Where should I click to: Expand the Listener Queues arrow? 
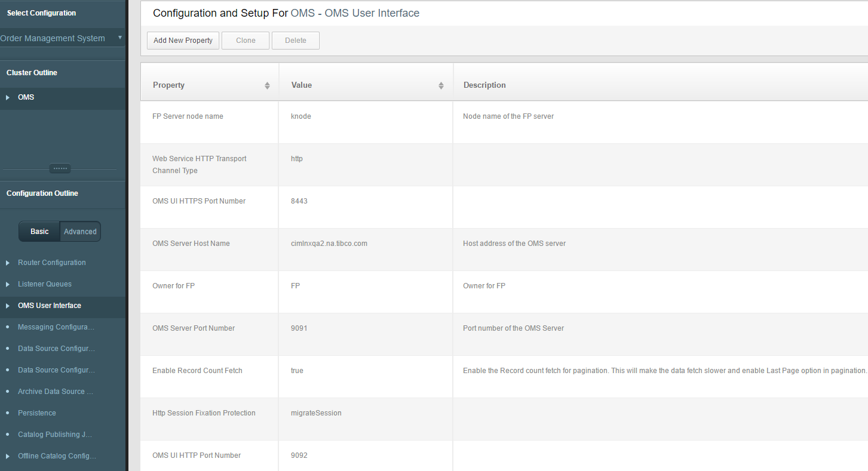pos(8,284)
